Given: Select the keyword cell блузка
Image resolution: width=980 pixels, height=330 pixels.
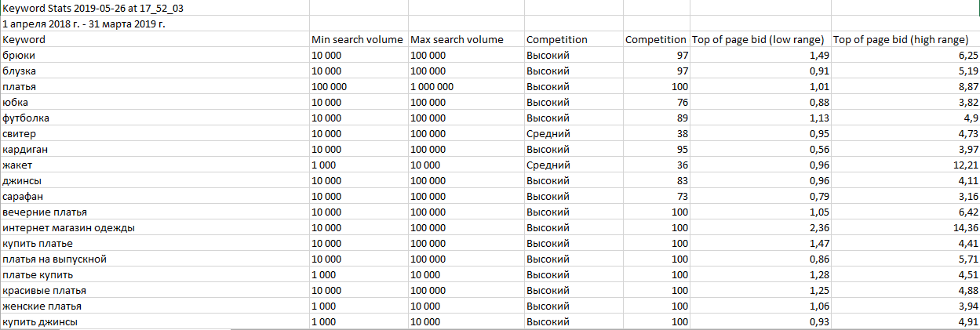Looking at the screenshot, I should (155, 71).
